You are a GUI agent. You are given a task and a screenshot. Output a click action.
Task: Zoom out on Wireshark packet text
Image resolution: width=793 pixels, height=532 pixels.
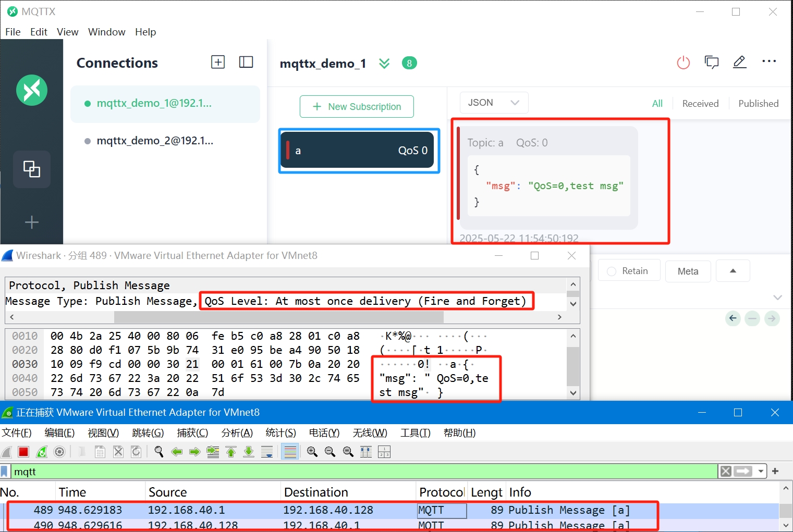[330, 452]
